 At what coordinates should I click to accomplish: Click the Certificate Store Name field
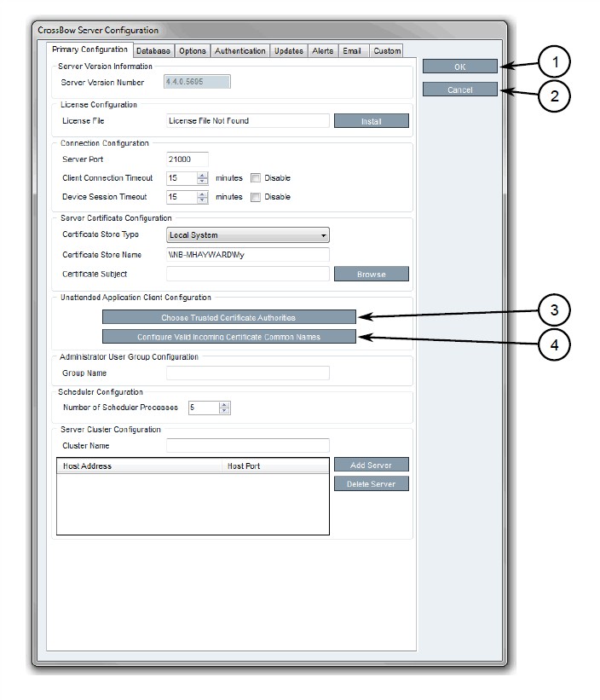(x=248, y=254)
